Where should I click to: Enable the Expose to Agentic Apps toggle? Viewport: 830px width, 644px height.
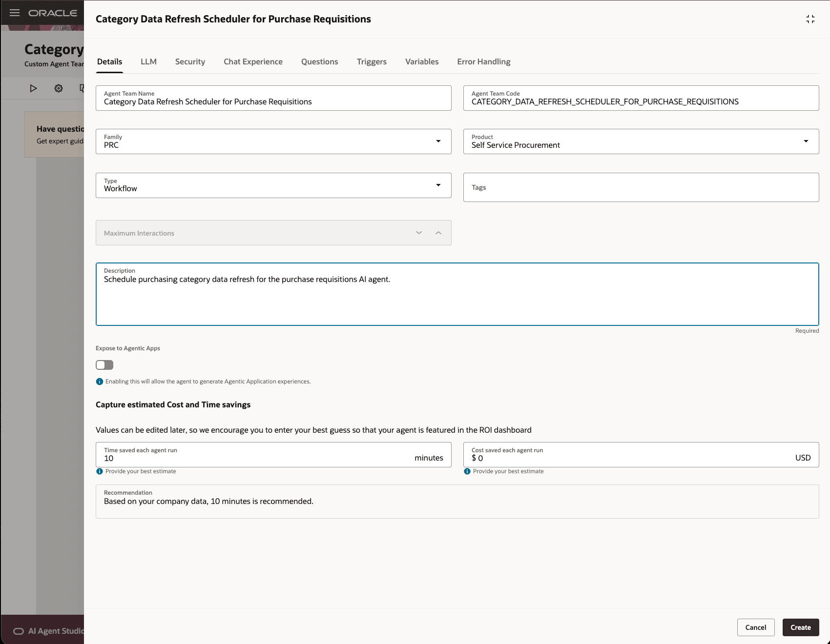104,364
